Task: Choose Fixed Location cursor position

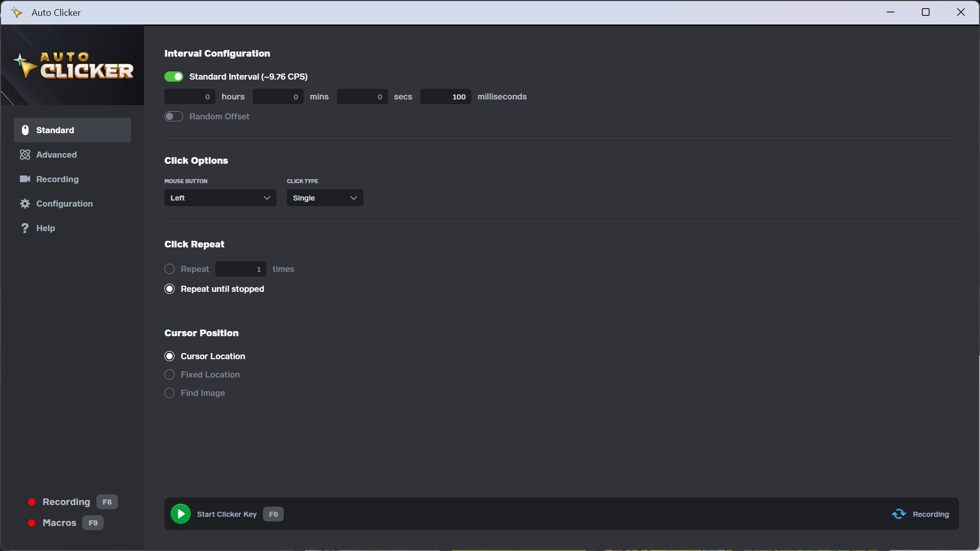Action: click(x=169, y=374)
